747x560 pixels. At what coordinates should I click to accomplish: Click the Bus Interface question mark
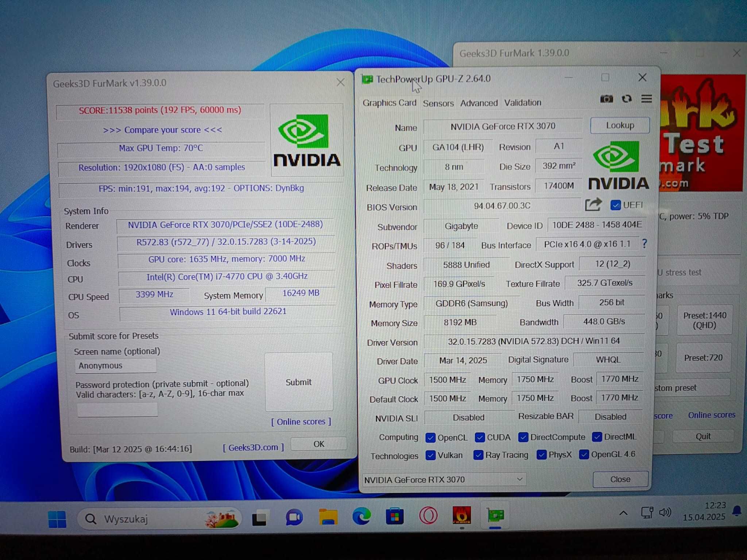pos(645,244)
